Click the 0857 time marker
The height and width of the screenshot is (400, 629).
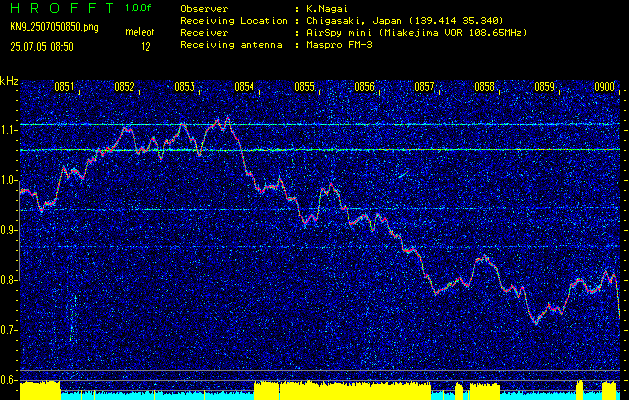pyautogui.click(x=424, y=86)
